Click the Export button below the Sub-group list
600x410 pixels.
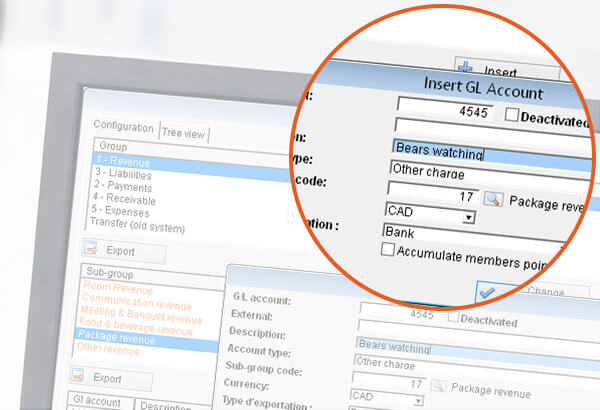tap(111, 378)
